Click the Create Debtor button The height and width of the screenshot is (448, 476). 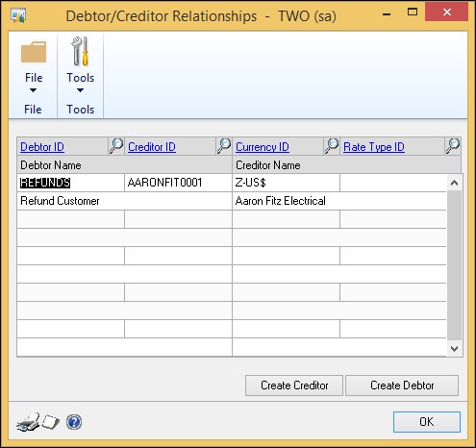402,386
